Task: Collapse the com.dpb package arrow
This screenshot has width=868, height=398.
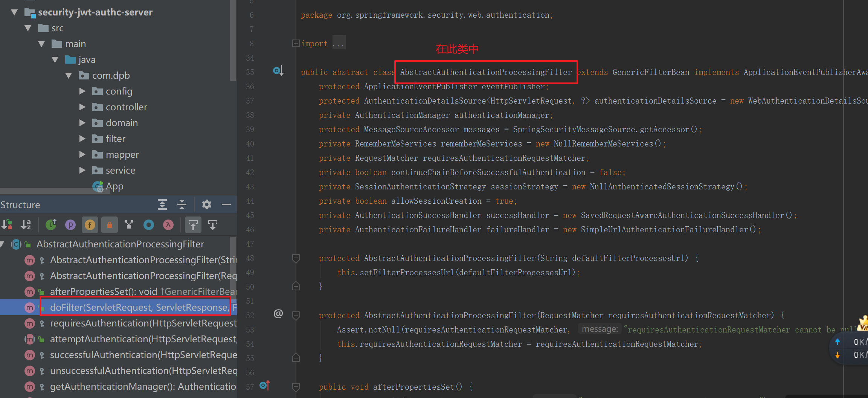Action: coord(69,75)
